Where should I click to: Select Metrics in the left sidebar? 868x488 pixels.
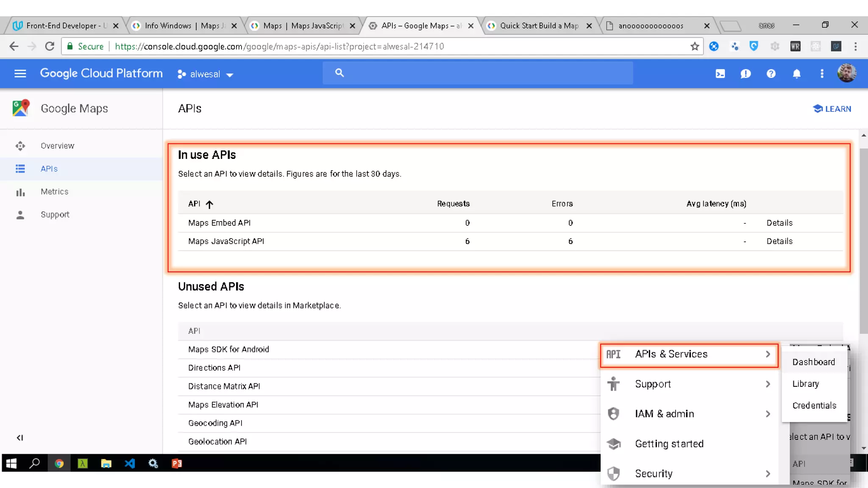54,191
